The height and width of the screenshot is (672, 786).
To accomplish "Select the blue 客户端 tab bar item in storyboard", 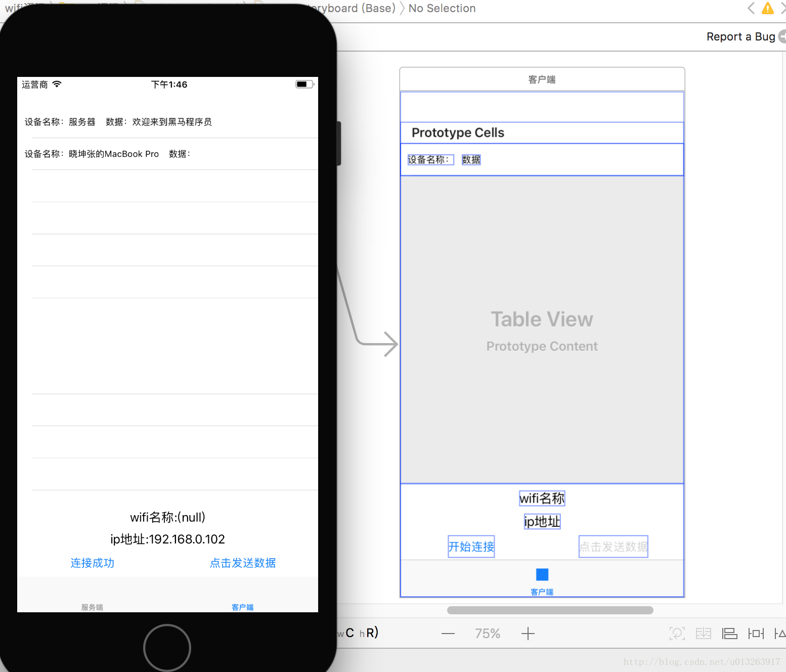I will coord(542,581).
